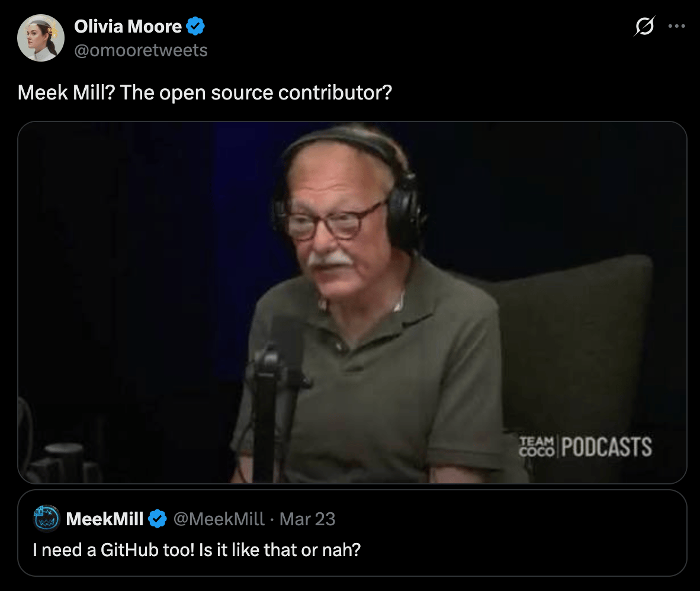700x591 pixels.
Task: Click MeekMill's blue verified badge
Action: click(x=157, y=519)
